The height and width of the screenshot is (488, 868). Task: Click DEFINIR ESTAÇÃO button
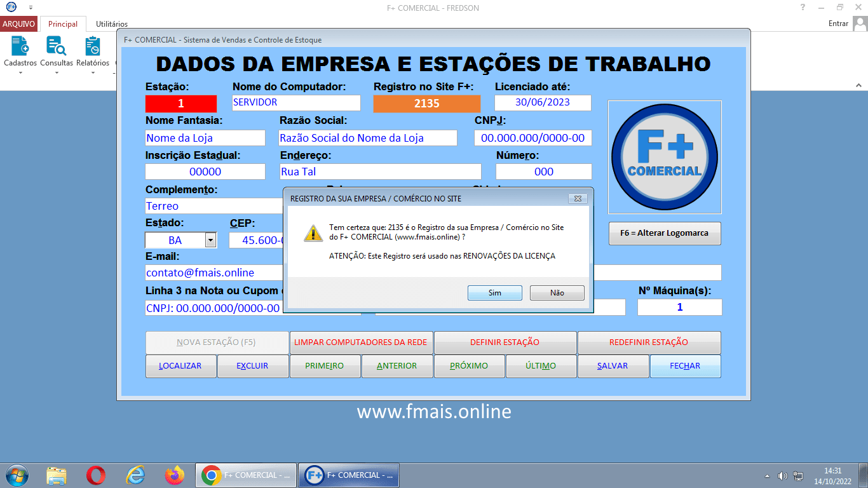point(505,342)
